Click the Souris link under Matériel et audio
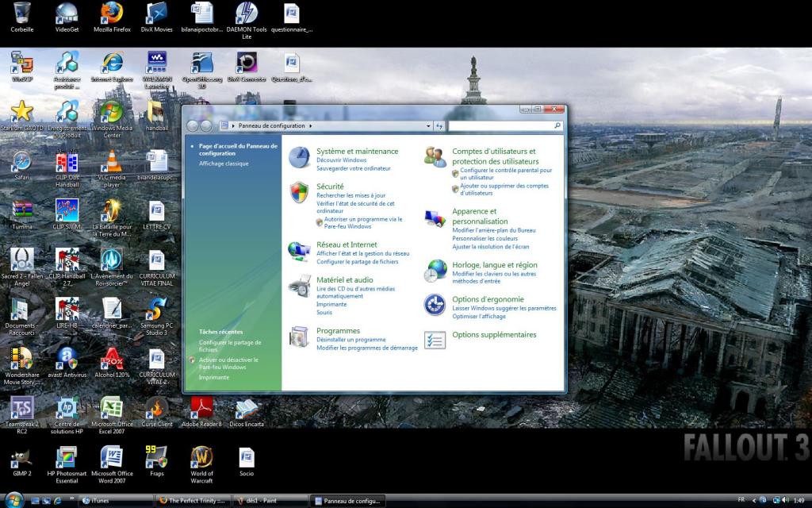812x508 pixels. pos(324,313)
